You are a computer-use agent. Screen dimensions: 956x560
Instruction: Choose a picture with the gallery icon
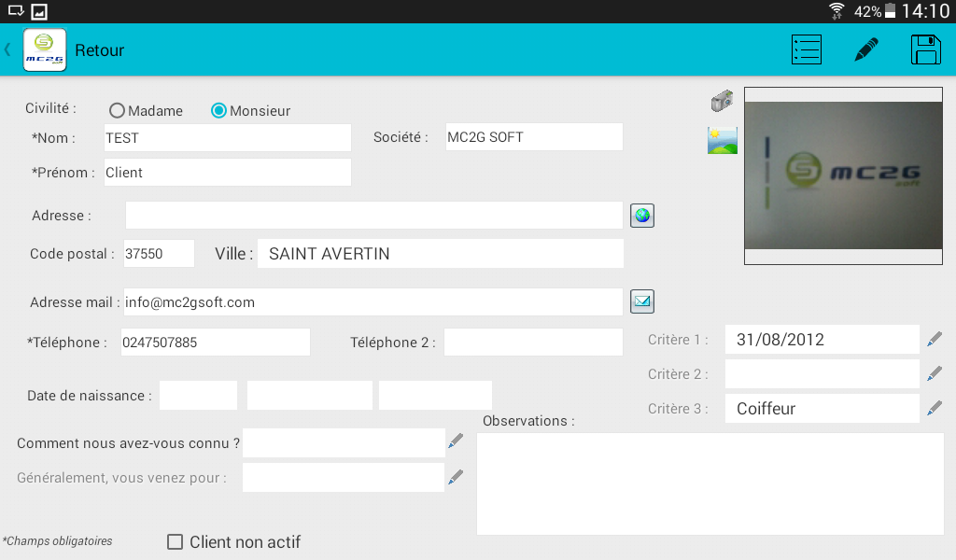(x=723, y=140)
